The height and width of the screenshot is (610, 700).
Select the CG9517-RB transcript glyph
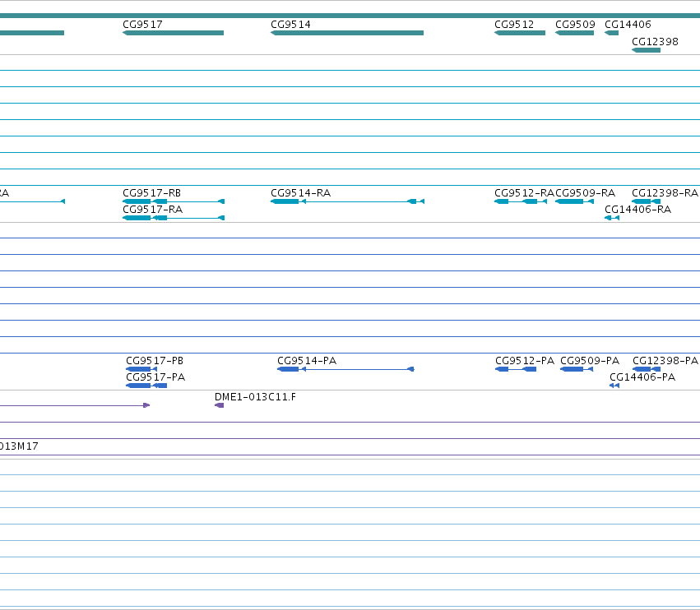(x=174, y=201)
